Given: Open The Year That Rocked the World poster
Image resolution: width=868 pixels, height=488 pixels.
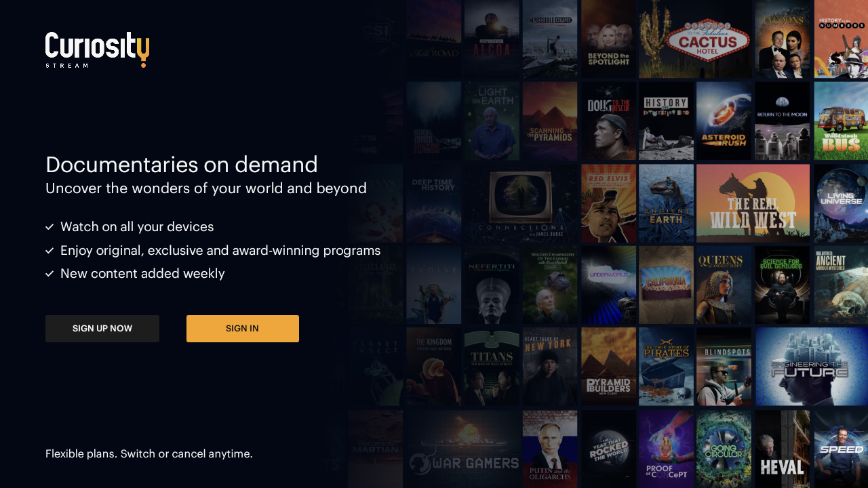Looking at the screenshot, I should click(609, 449).
